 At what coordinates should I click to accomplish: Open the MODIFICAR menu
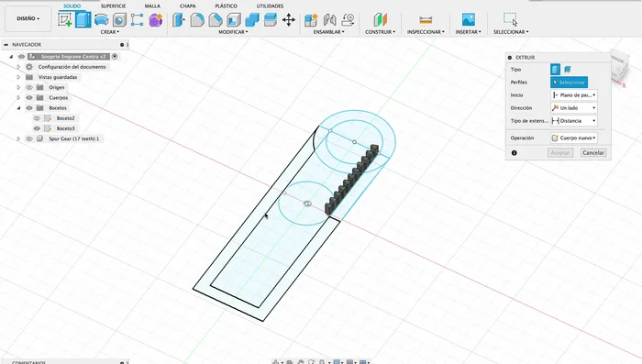[x=233, y=32]
